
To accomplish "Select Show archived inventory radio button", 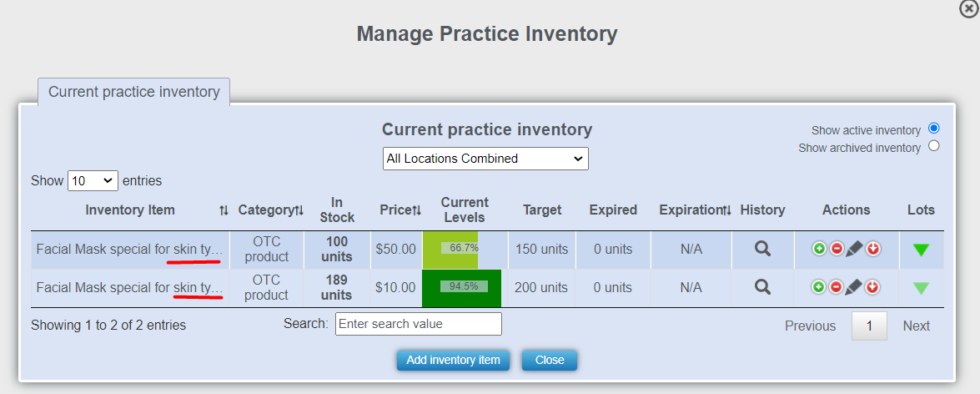I will [x=933, y=146].
